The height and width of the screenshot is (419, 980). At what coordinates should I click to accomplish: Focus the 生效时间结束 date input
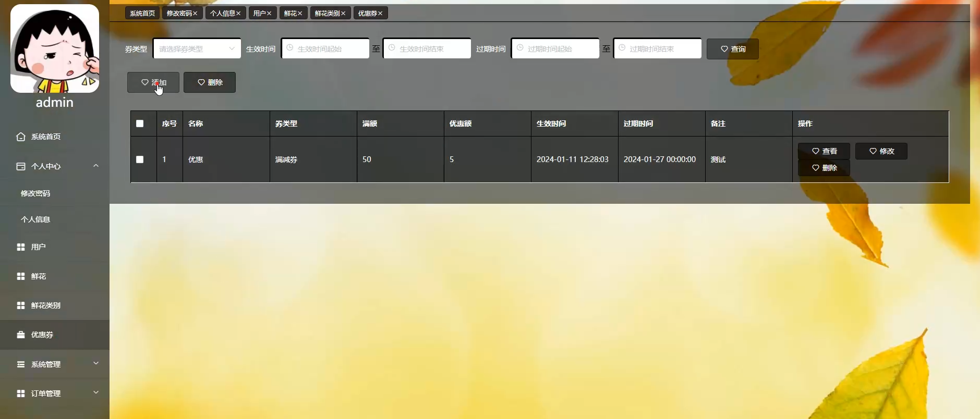click(427, 48)
